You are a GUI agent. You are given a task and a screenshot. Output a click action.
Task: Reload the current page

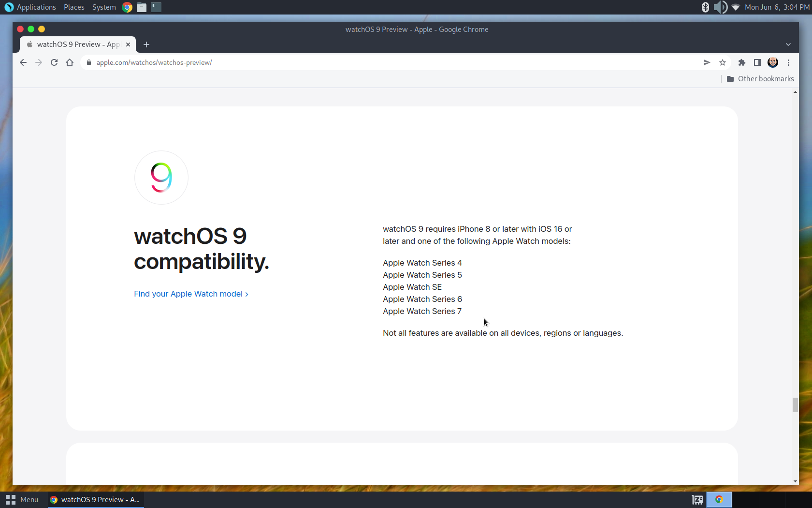[x=54, y=62]
